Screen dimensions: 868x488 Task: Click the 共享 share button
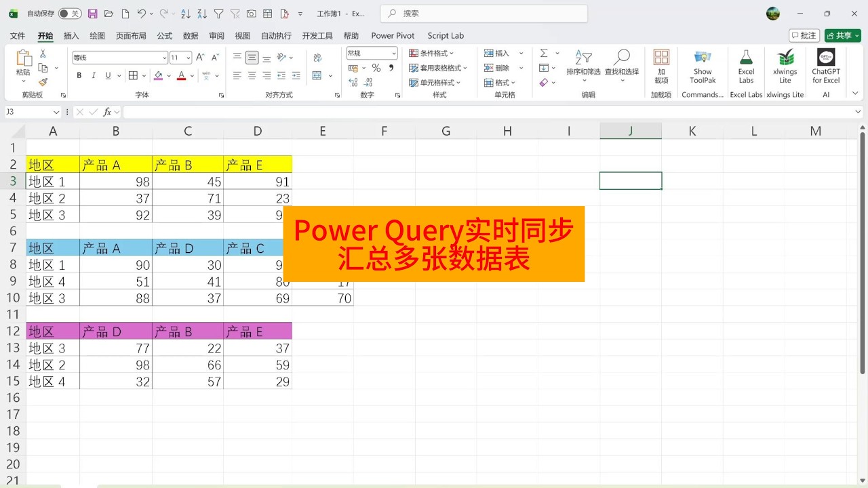coord(842,35)
